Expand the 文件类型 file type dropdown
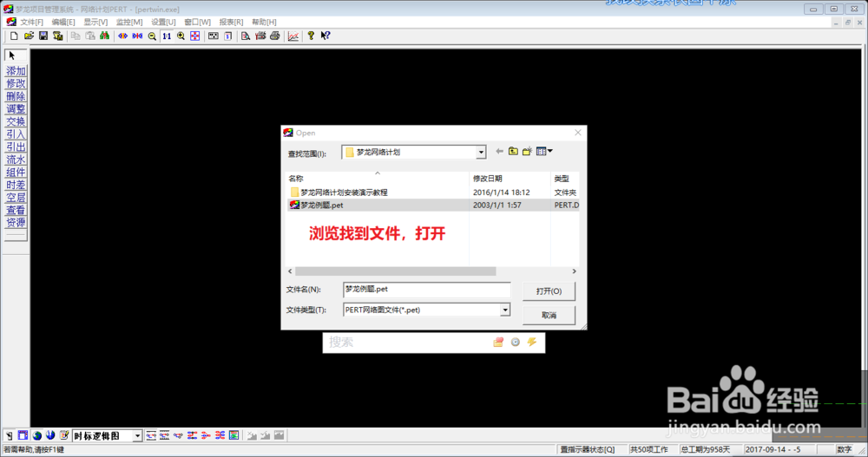This screenshot has width=868, height=457. click(505, 310)
